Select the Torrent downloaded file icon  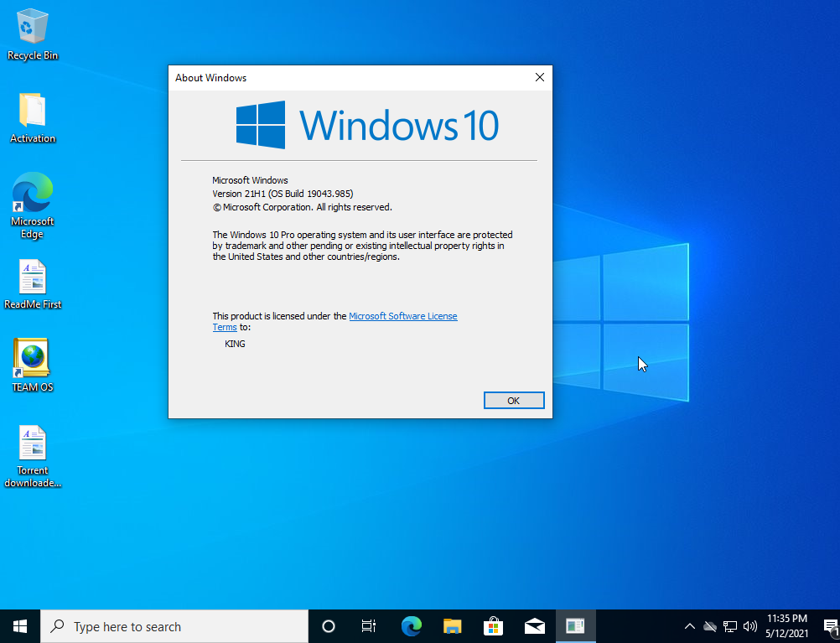(33, 457)
